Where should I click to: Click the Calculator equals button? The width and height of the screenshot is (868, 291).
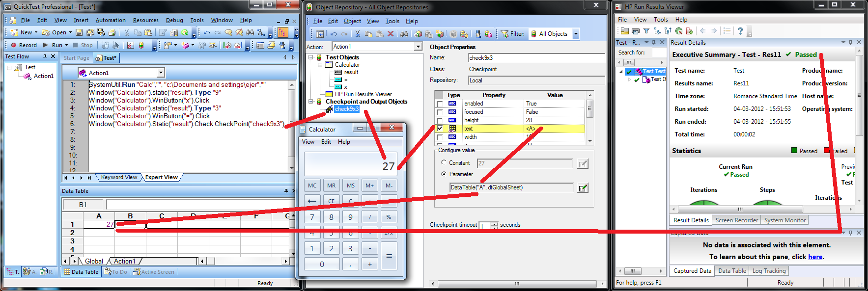coord(389,256)
